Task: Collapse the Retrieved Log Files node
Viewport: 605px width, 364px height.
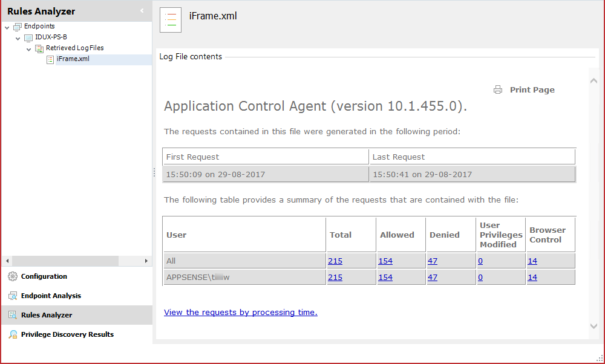Action: (28, 49)
